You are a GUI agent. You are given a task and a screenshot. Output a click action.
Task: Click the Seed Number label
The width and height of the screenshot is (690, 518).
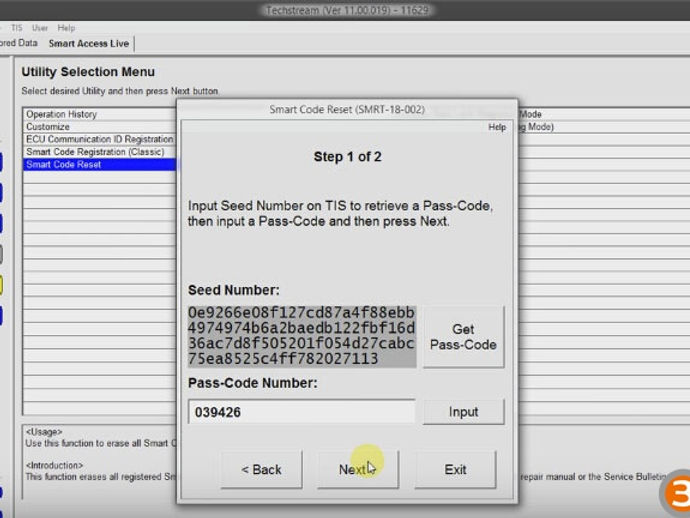234,290
